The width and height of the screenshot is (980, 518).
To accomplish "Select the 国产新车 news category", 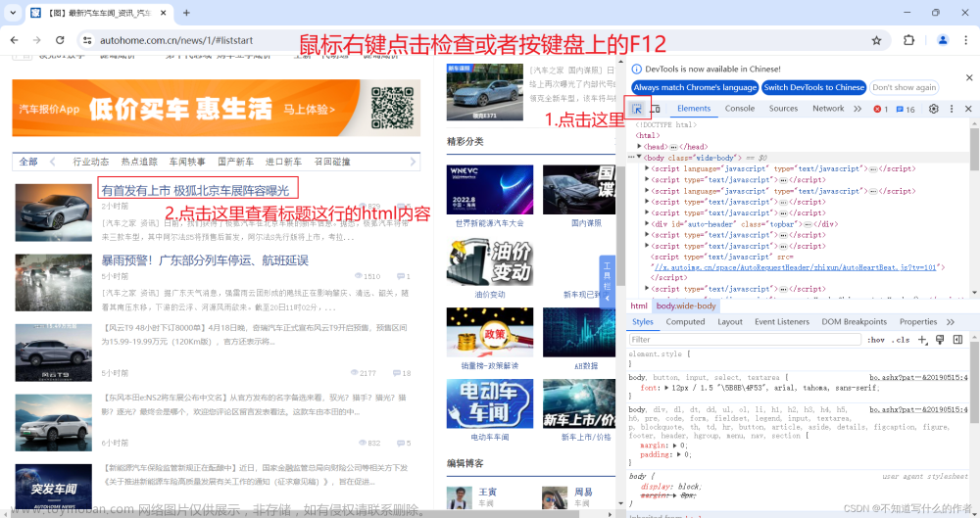I will [235, 162].
